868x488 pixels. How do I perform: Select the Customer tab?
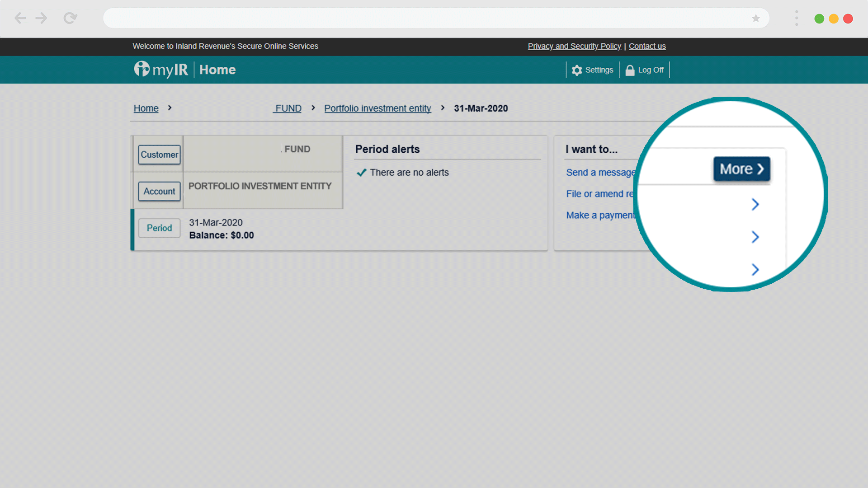tap(159, 155)
